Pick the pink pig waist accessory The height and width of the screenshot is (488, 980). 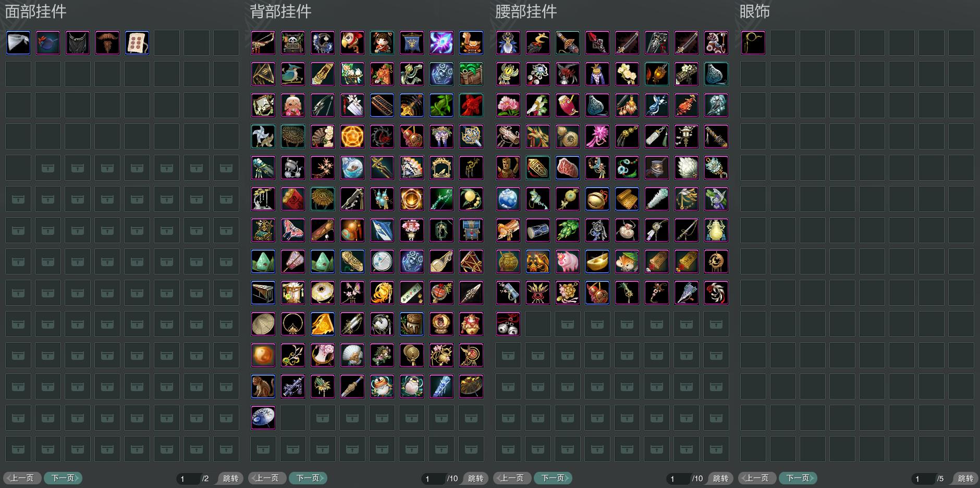[568, 261]
